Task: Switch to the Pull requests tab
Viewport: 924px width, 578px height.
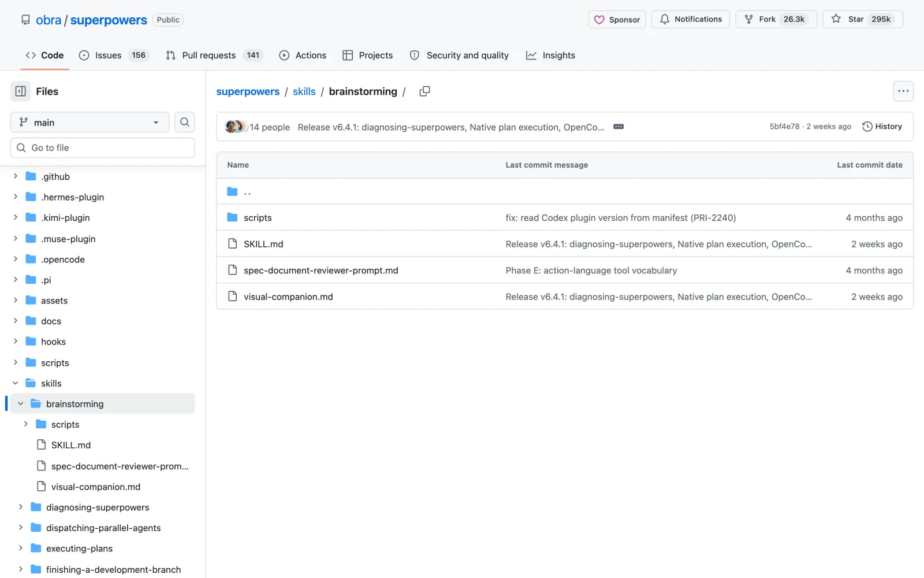Action: tap(214, 55)
